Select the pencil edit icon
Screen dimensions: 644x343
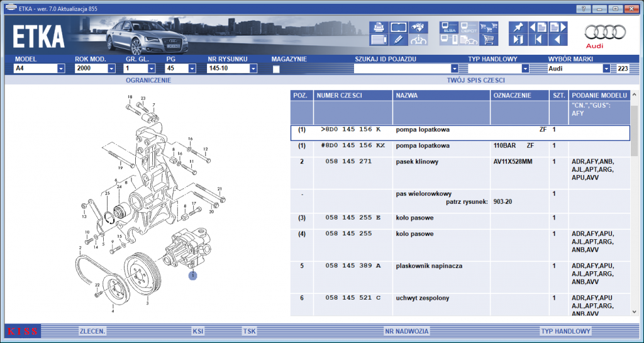398,40
